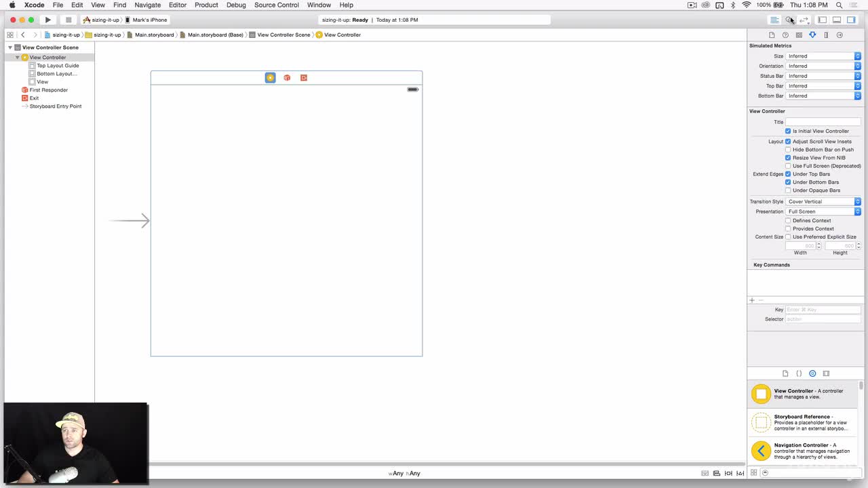Image resolution: width=868 pixels, height=488 pixels.
Task: Go forward in editor history
Action: pyautogui.click(x=35, y=35)
